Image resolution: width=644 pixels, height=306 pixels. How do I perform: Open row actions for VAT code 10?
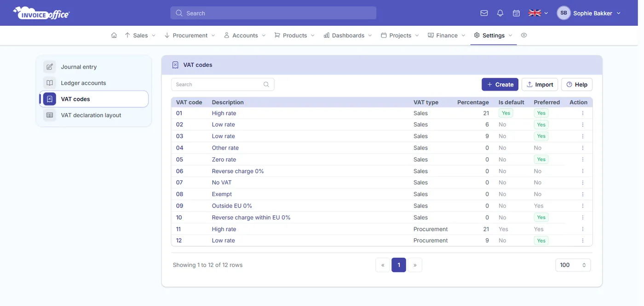[x=582, y=218]
